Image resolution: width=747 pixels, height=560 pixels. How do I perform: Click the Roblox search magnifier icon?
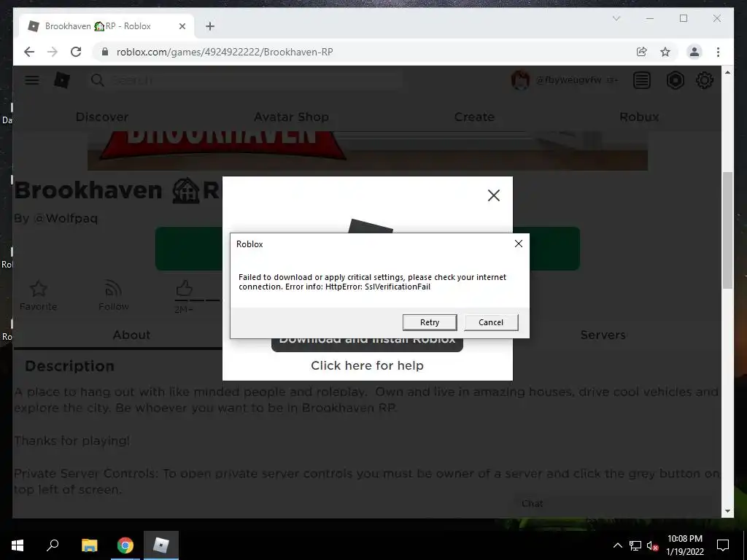tap(97, 80)
